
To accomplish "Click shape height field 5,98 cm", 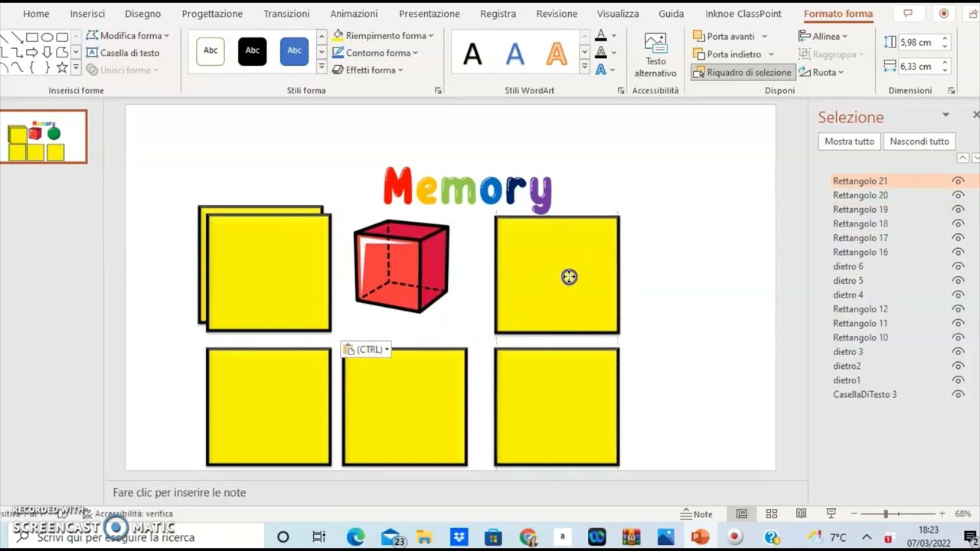I will click(920, 43).
